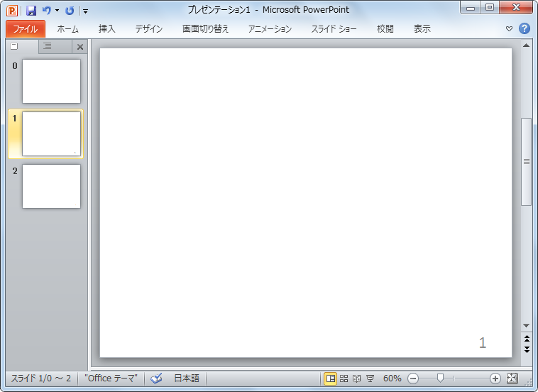Screen dimensions: 538x392
Task: Restore down the PowerPoint window
Action: click(x=490, y=8)
